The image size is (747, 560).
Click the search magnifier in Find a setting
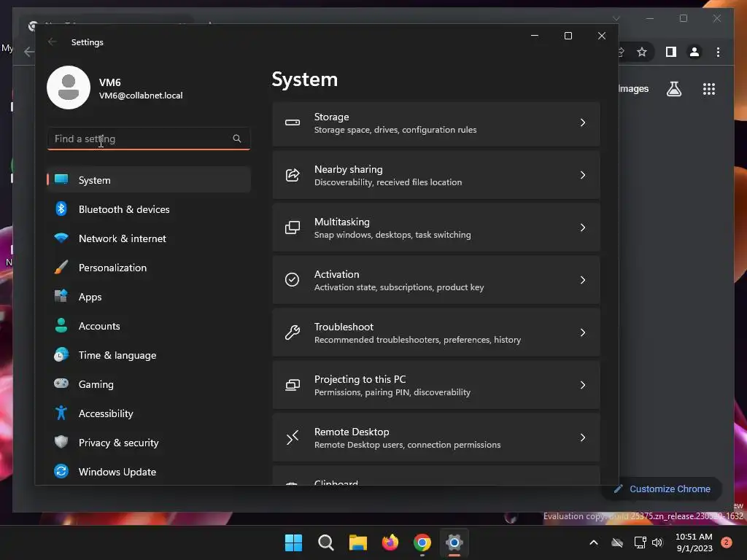click(x=237, y=139)
